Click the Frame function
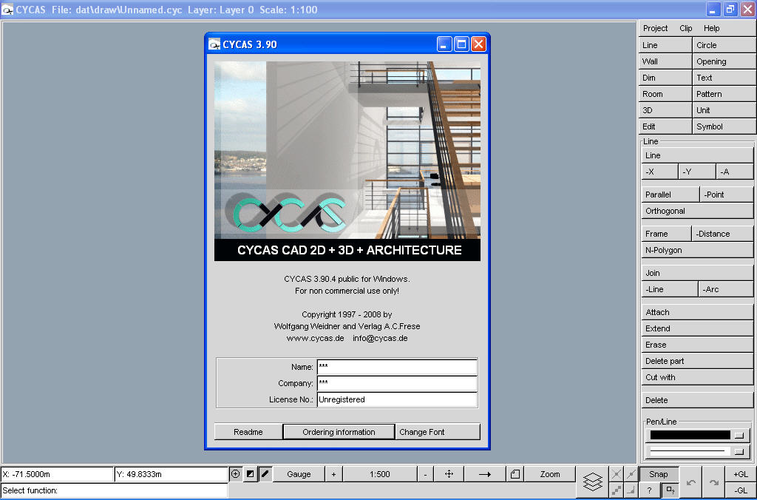The height and width of the screenshot is (500, 757). tap(667, 234)
